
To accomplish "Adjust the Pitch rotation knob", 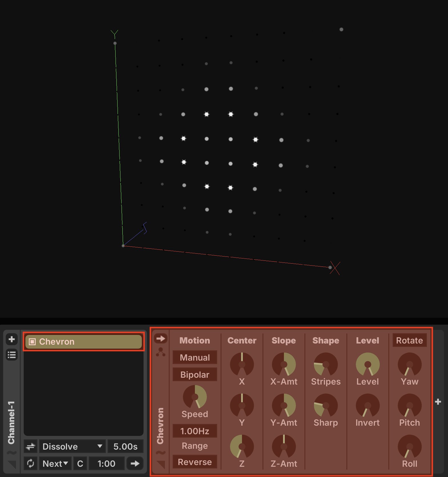I will (410, 405).
